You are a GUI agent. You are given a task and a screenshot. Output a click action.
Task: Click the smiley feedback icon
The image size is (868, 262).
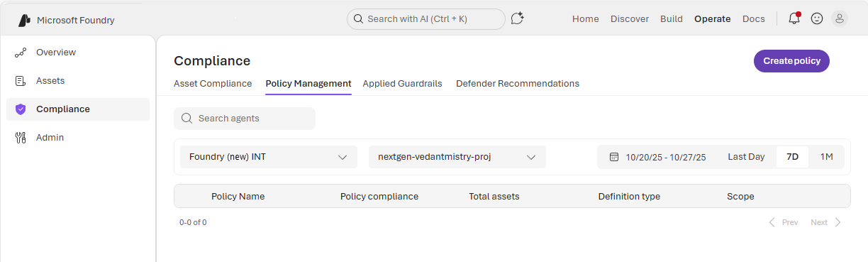(817, 19)
